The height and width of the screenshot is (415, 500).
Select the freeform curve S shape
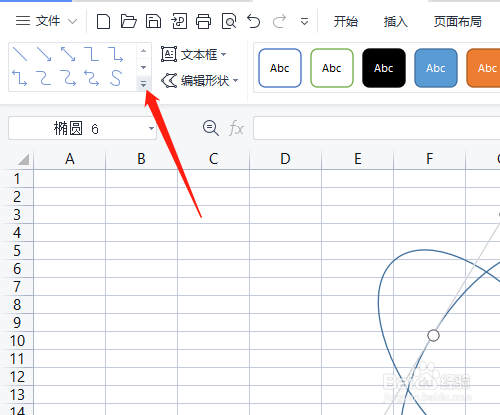[x=116, y=78]
